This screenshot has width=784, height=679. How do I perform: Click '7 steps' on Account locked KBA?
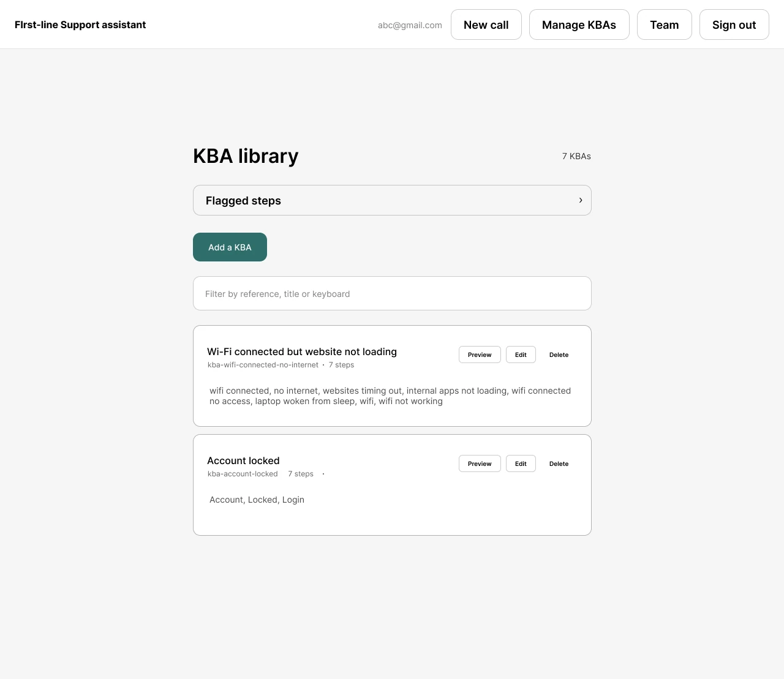point(301,474)
